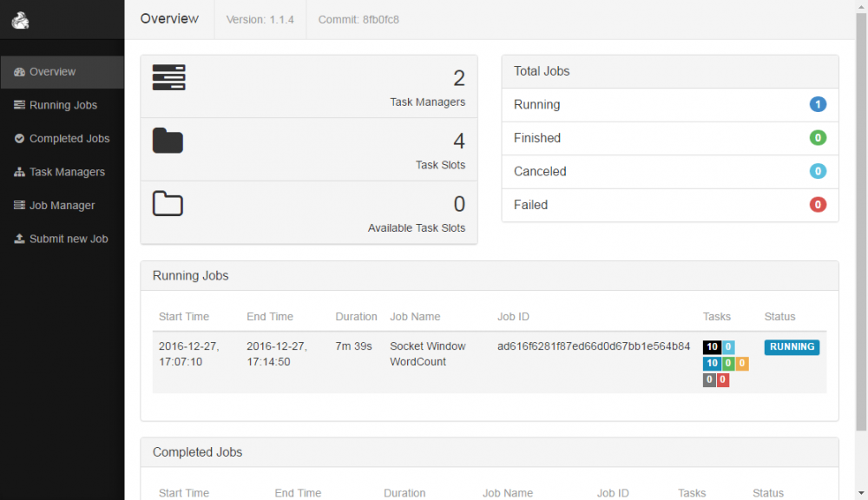Image resolution: width=868 pixels, height=500 pixels.
Task: Open the Running Jobs menu item
Action: point(63,105)
